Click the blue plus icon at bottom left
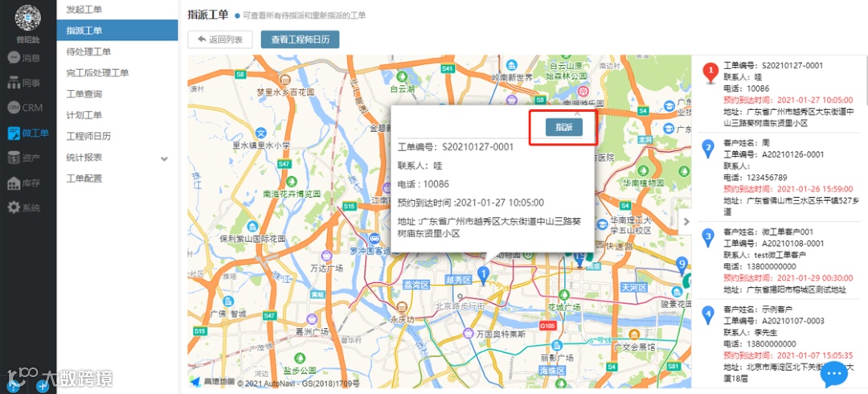Viewport: 868px width, 394px height. pos(43,387)
